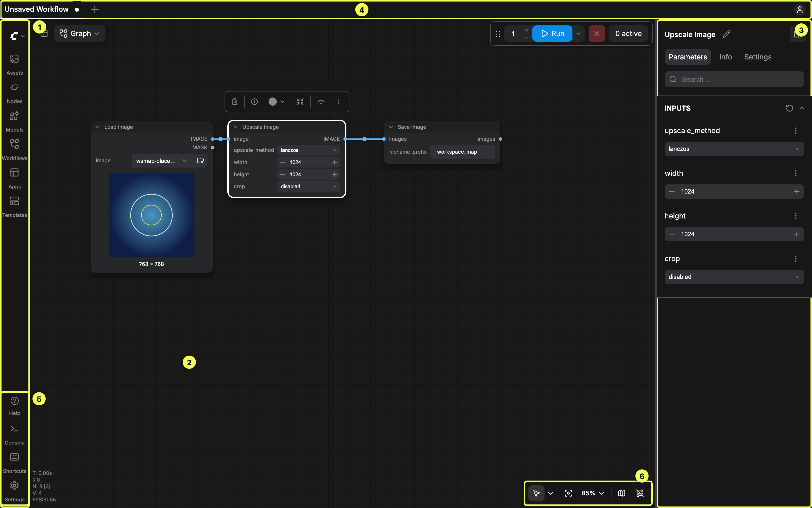Open the Nodes library panel
Screen dimensions: 812x508
[14, 93]
